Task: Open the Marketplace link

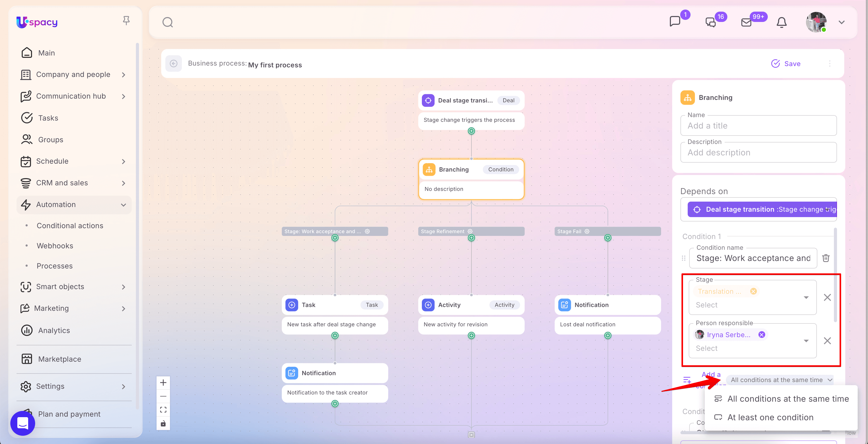Action: (60, 359)
